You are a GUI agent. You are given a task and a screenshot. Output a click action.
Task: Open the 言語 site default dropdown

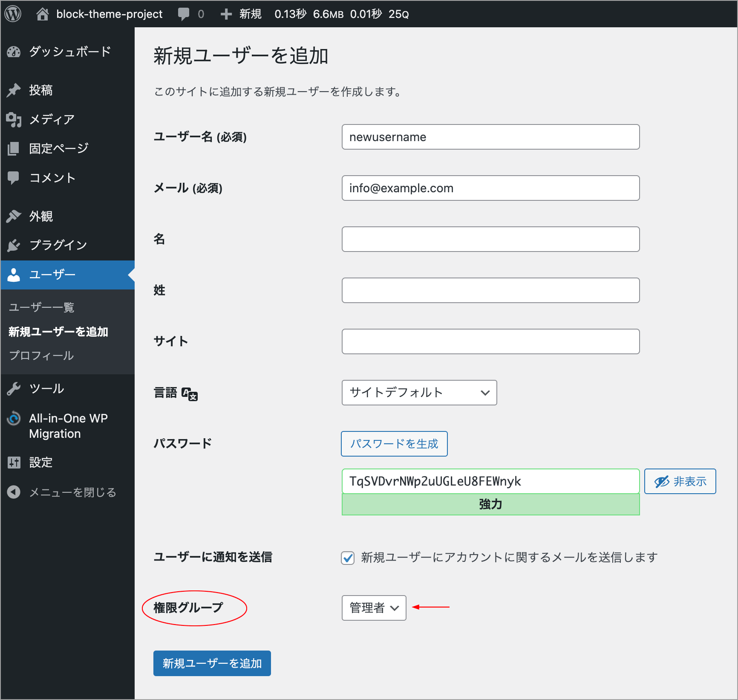click(x=419, y=393)
